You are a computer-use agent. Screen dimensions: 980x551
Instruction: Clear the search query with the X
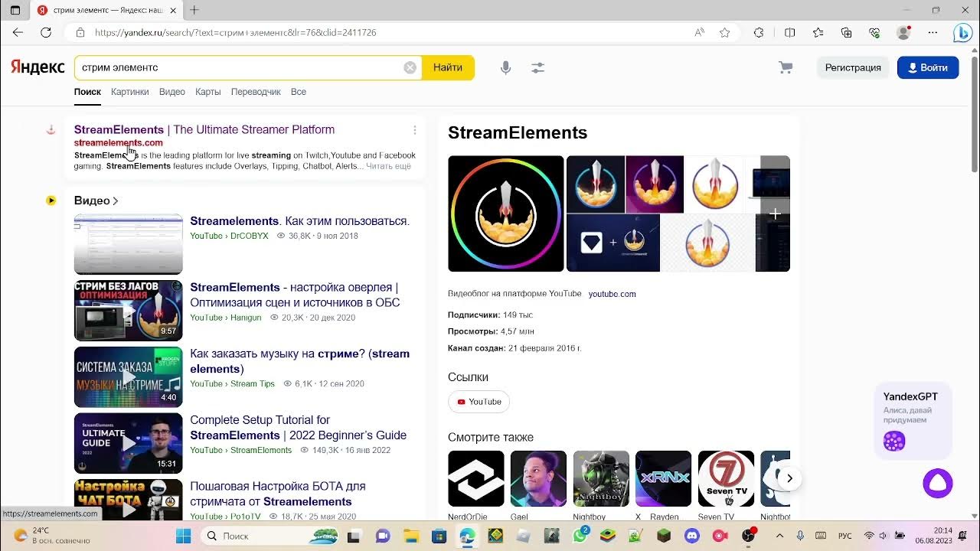[x=410, y=67]
